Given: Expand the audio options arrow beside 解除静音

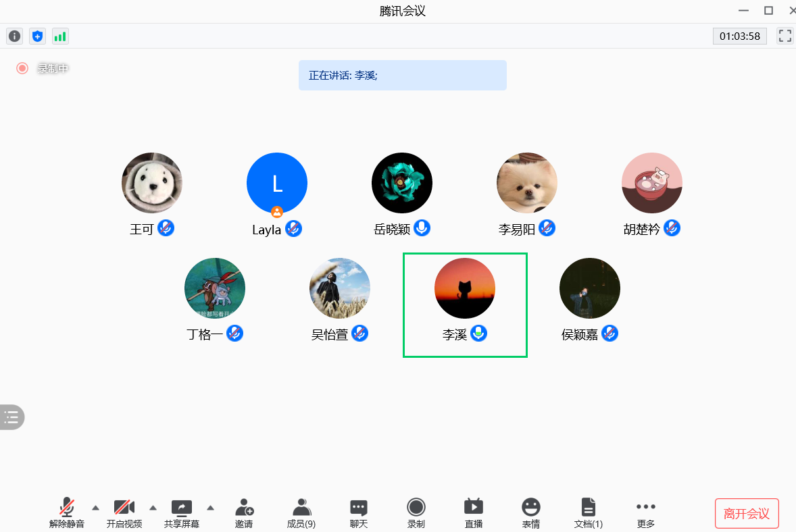Looking at the screenshot, I should coord(95,507).
